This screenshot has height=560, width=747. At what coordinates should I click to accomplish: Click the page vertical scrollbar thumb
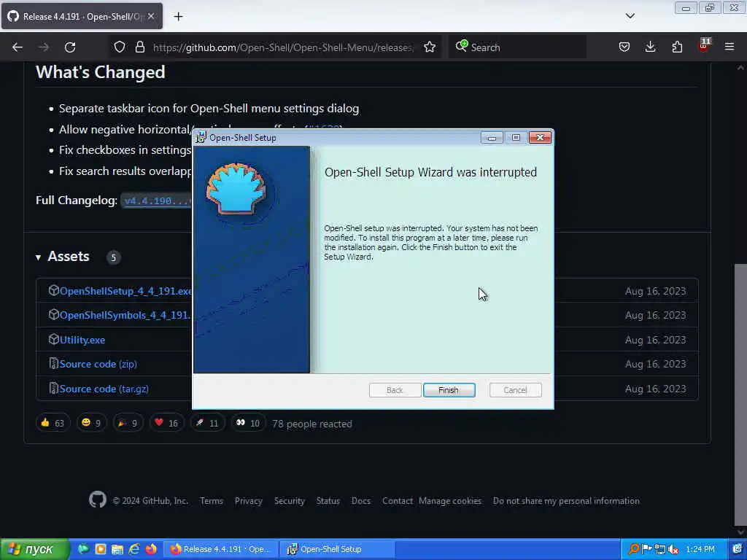pyautogui.click(x=740, y=394)
